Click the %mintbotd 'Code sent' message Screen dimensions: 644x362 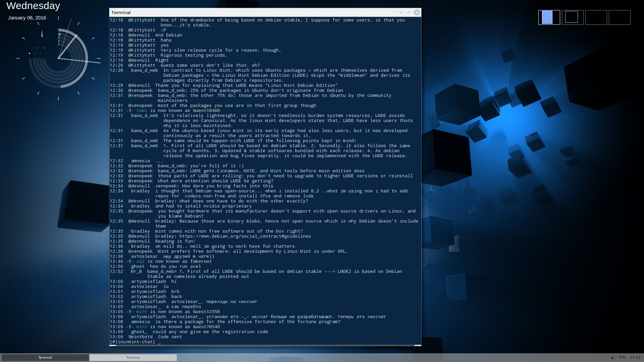170,337
